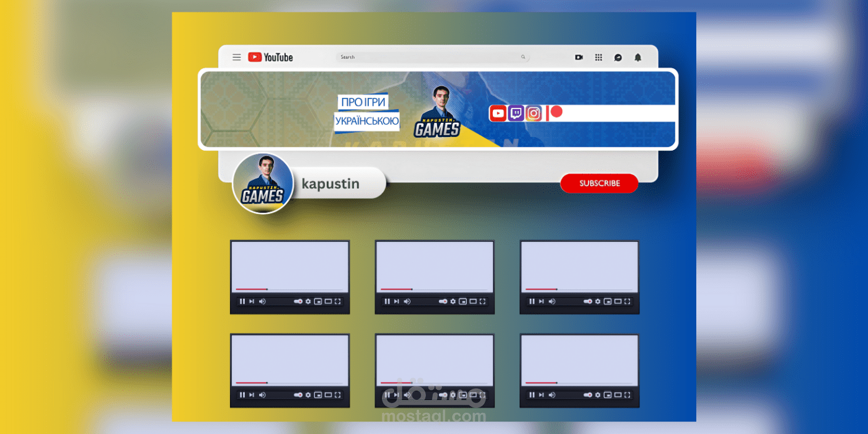
Task: Mute the bottom-right video
Action: click(x=551, y=395)
